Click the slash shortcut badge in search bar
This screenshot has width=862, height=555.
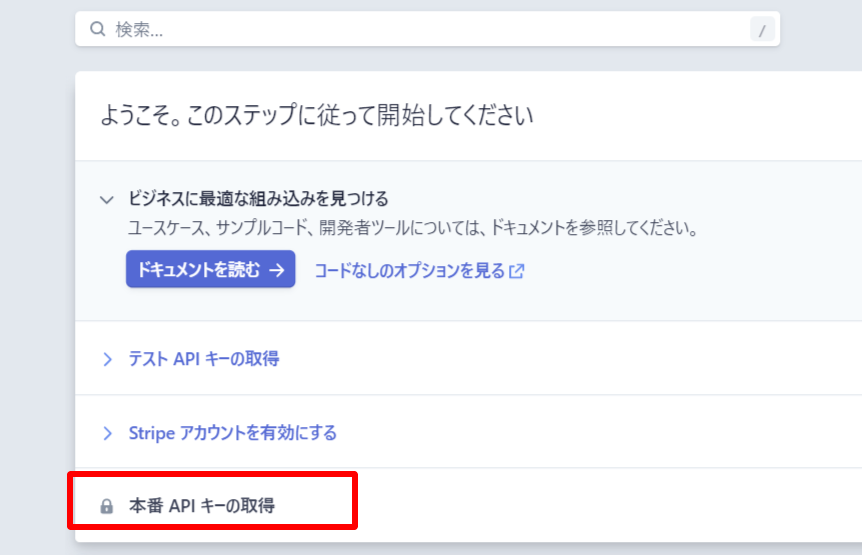[x=762, y=30]
